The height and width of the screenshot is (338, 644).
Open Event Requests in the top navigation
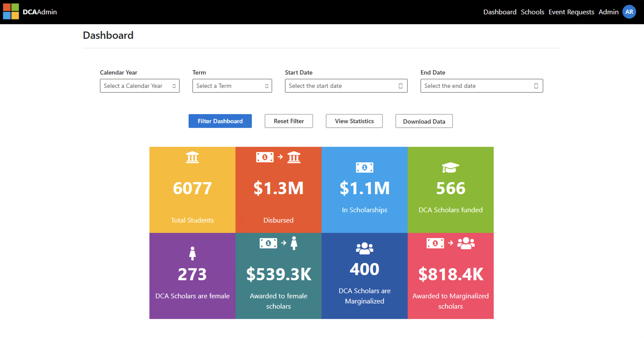pos(571,12)
